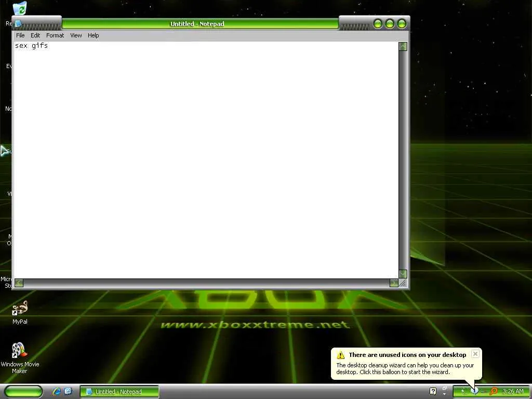Launch Internet Explorer from Quick Launch
Viewport: 532px width, 399px height.
[x=57, y=392]
